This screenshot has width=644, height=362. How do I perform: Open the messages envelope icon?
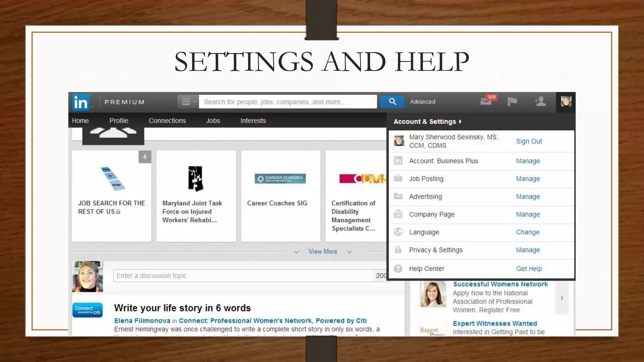[x=486, y=101]
